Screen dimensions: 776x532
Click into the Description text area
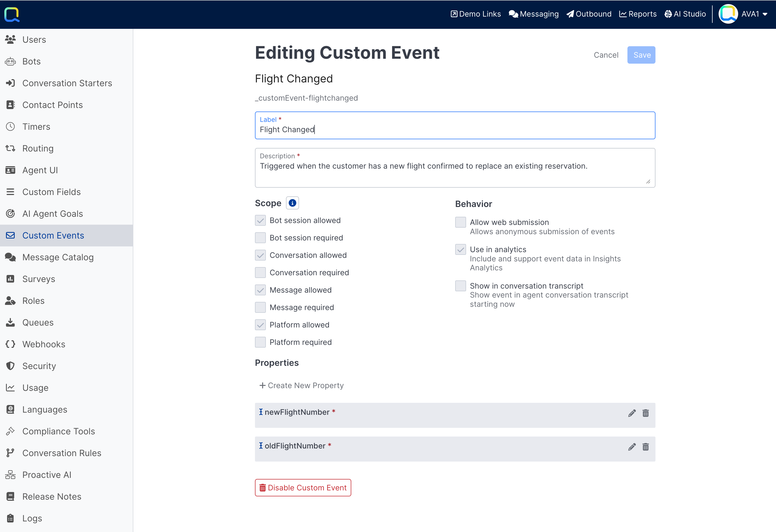click(454, 172)
